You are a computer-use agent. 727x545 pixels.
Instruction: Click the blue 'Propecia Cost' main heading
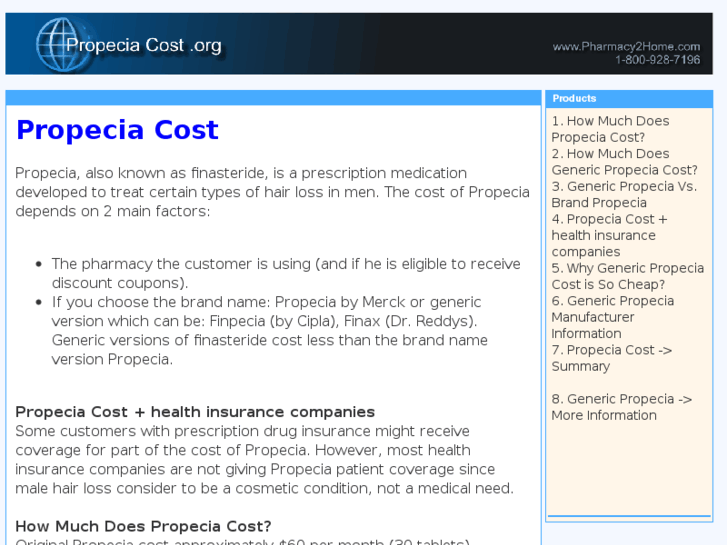click(117, 129)
